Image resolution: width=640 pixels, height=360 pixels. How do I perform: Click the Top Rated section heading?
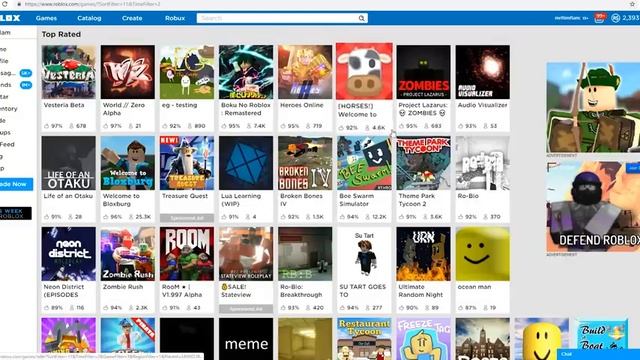point(61,34)
